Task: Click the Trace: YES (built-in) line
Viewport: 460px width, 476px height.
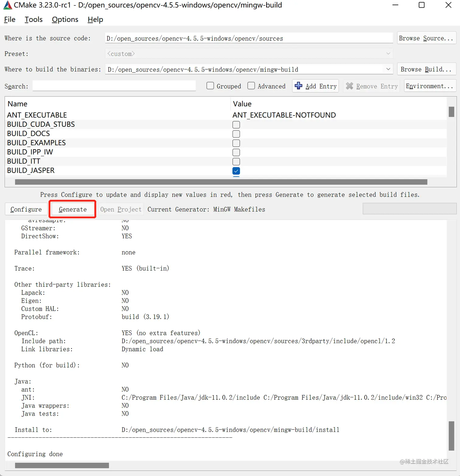Action: 92,268
